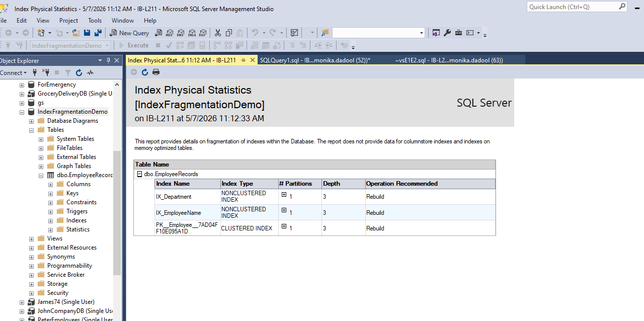Open the Connect dropdown in Object Explorer
The image size is (644, 321).
tap(13, 72)
